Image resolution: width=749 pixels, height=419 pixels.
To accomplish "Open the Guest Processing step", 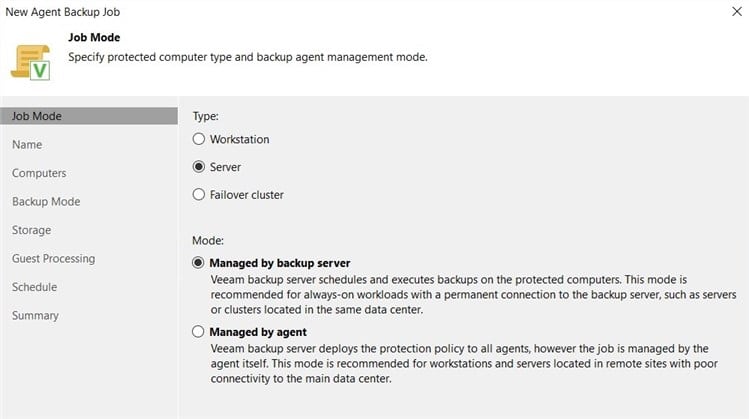I will click(54, 258).
